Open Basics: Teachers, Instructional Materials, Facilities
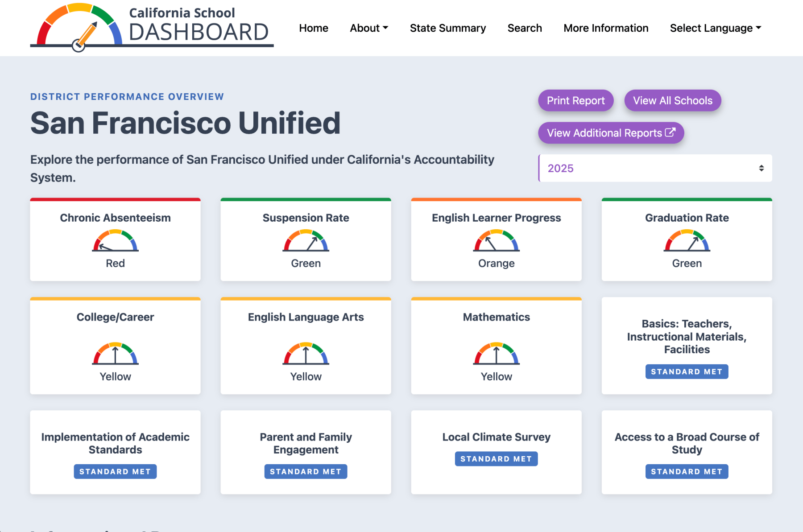This screenshot has height=532, width=803. click(x=687, y=337)
